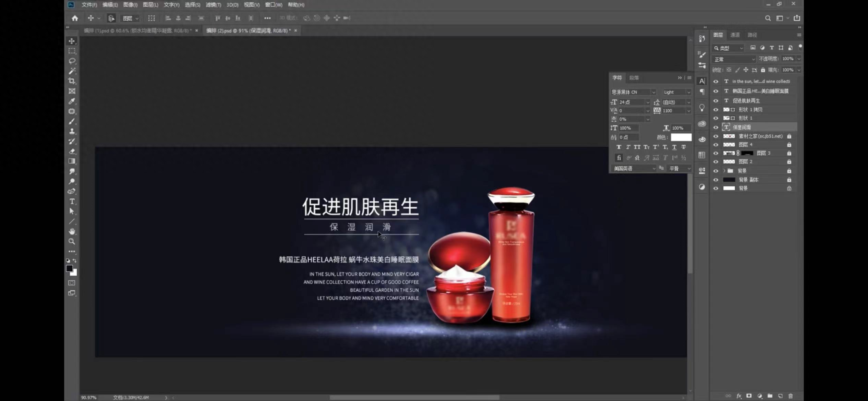868x401 pixels.
Task: Toggle auto-select layer option icon
Action: coord(111,18)
